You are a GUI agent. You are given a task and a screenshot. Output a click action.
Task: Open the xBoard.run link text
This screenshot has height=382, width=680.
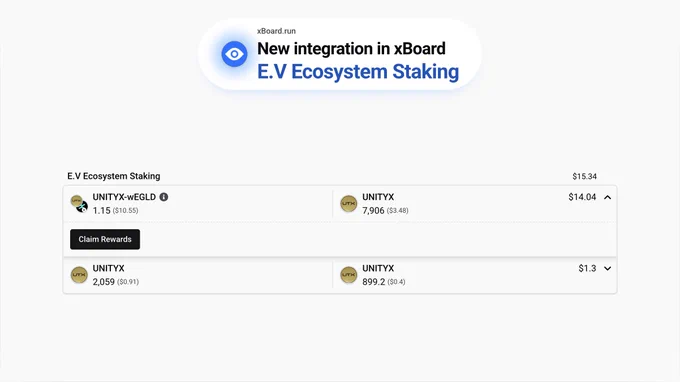tap(276, 31)
